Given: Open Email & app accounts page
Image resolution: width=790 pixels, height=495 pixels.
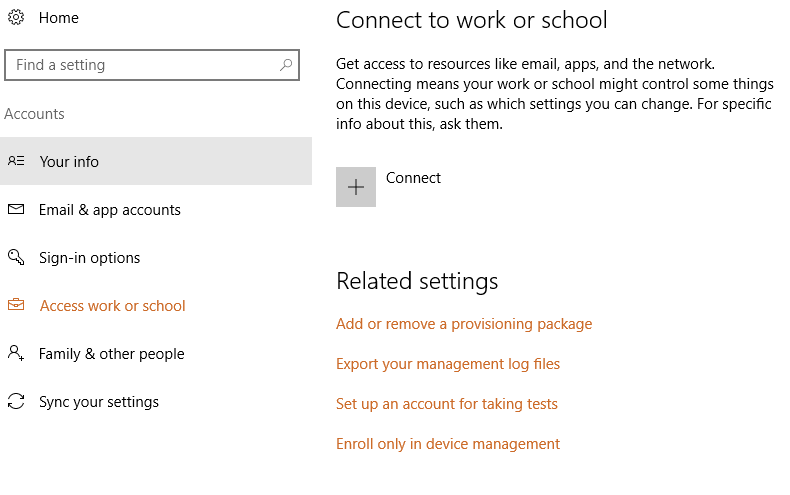Looking at the screenshot, I should [x=156, y=209].
